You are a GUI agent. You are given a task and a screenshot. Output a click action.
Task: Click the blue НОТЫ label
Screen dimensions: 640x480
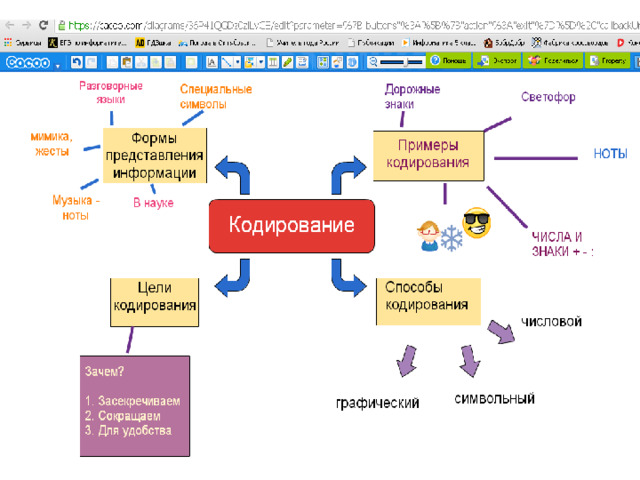click(610, 154)
